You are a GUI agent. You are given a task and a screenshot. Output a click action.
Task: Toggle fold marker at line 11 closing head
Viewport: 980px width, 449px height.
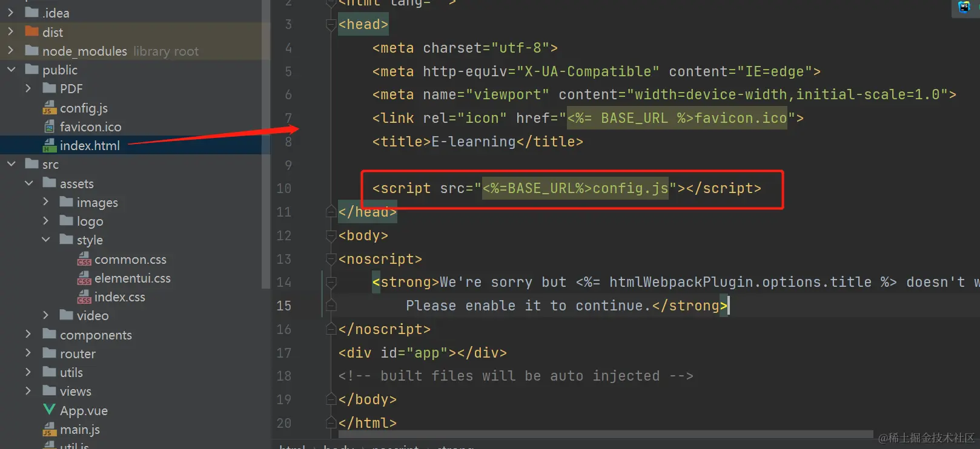coord(331,212)
